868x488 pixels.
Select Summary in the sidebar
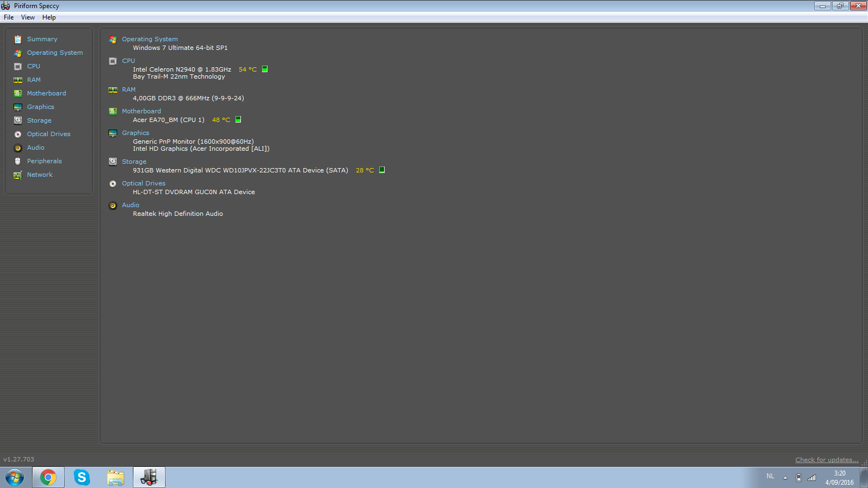[42, 39]
